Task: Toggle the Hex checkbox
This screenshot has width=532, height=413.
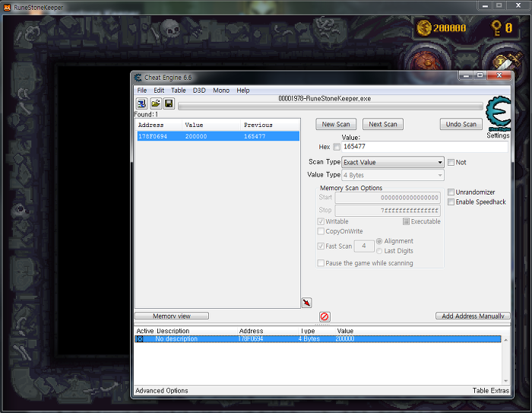Action: (337, 147)
